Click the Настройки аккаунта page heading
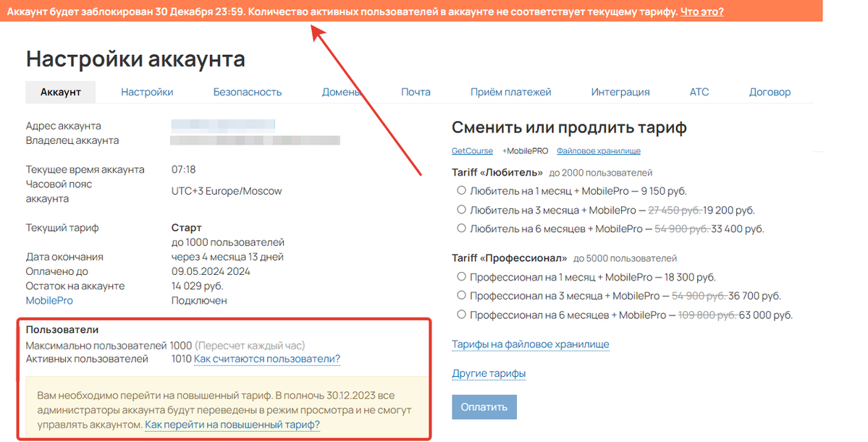 pos(135,59)
